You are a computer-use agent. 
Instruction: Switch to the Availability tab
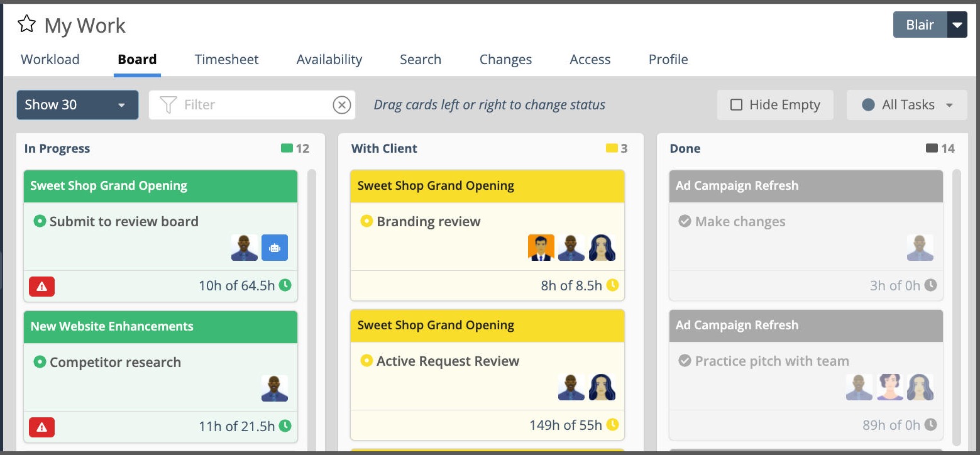(329, 59)
